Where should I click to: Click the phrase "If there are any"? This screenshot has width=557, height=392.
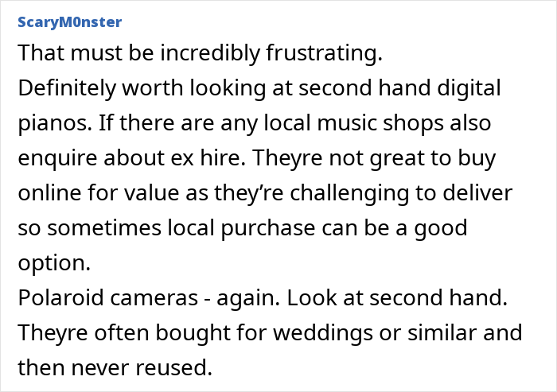point(189,124)
